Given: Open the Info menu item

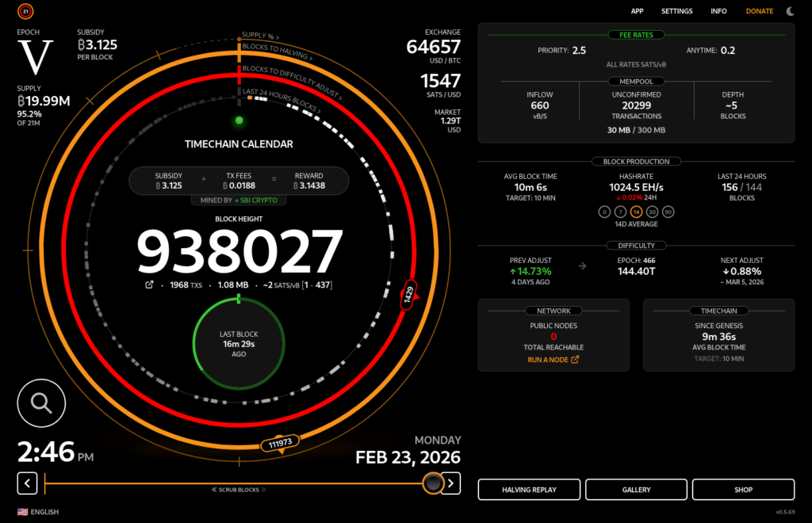Looking at the screenshot, I should [718, 11].
